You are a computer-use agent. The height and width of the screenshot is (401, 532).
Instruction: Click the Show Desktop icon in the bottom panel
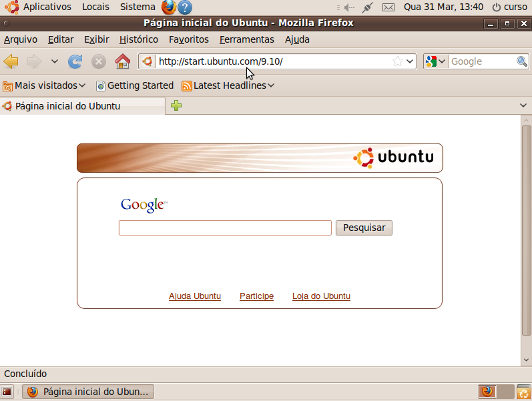tap(7, 392)
